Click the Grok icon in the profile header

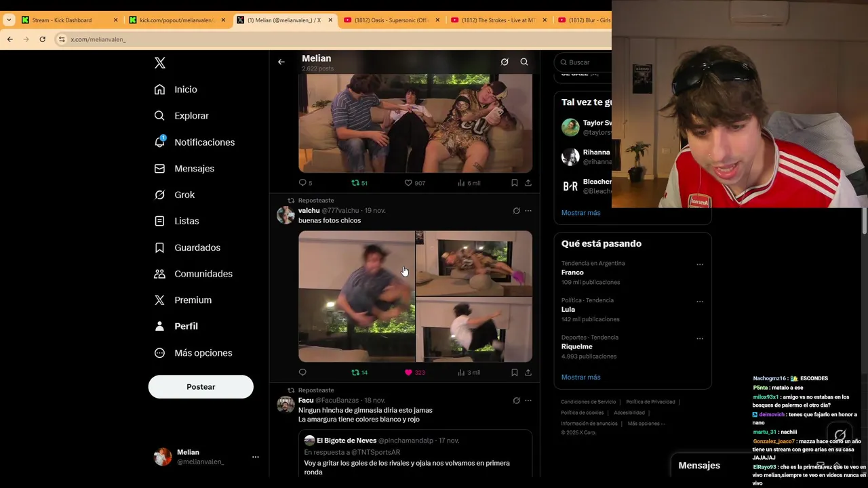pyautogui.click(x=505, y=62)
